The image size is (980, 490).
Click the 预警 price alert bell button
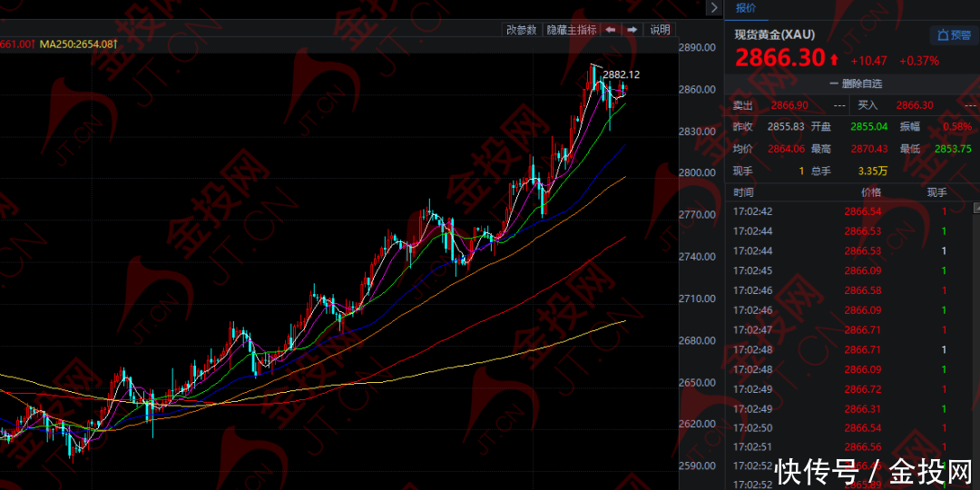[x=952, y=35]
